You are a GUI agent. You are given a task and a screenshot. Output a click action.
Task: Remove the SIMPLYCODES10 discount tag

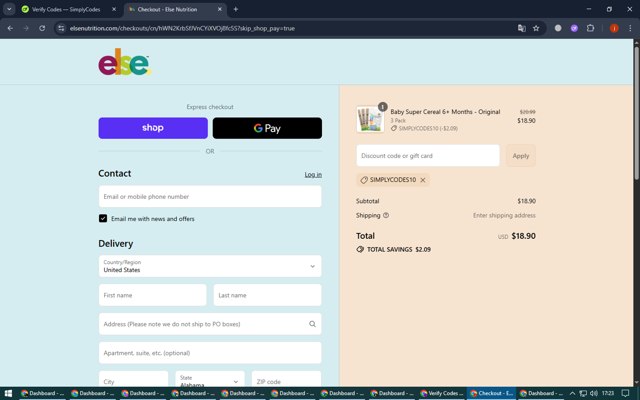[423, 180]
